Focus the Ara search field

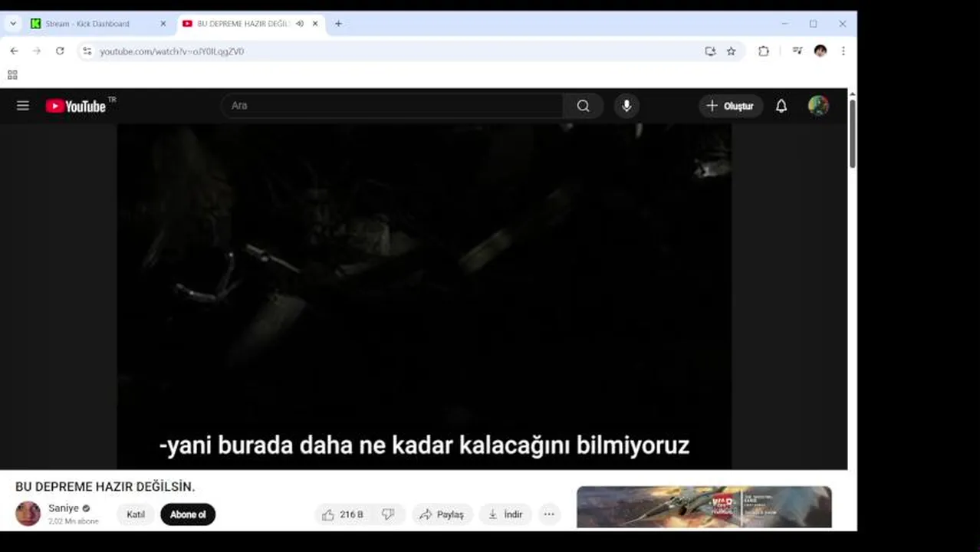pyautogui.click(x=393, y=106)
